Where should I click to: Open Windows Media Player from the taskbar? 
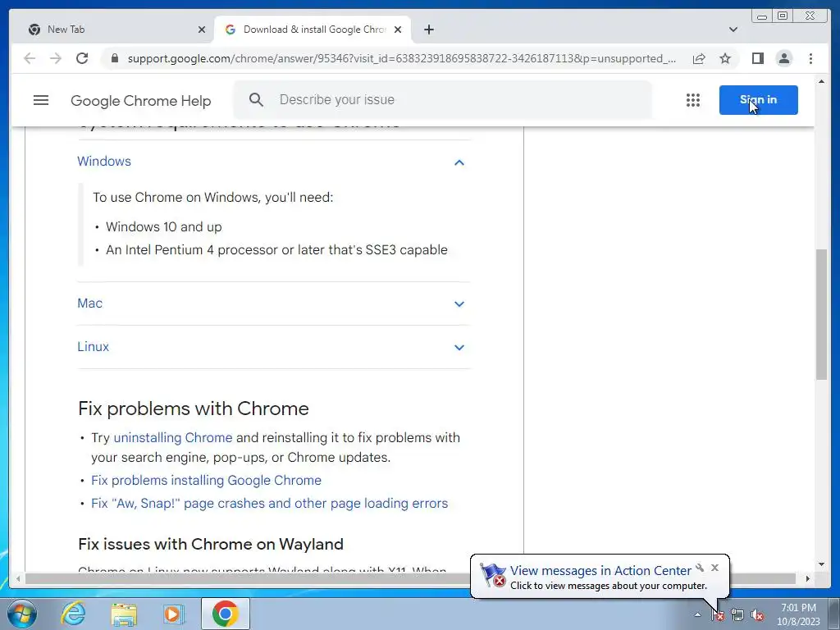coord(172,614)
